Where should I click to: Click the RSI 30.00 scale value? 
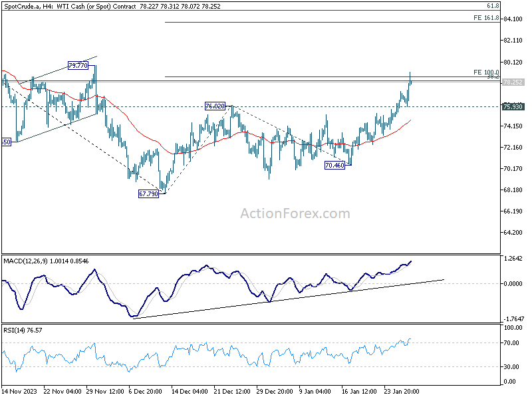511,367
